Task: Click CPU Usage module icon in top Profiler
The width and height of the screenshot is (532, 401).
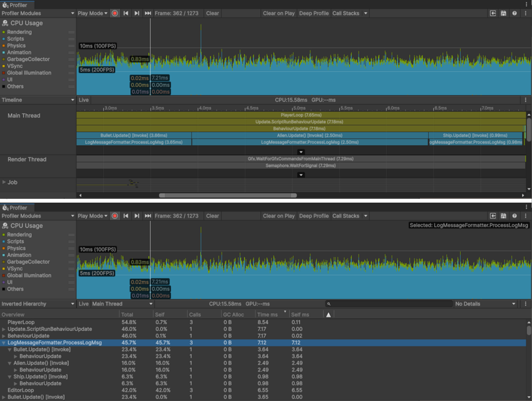Action: pyautogui.click(x=5, y=23)
